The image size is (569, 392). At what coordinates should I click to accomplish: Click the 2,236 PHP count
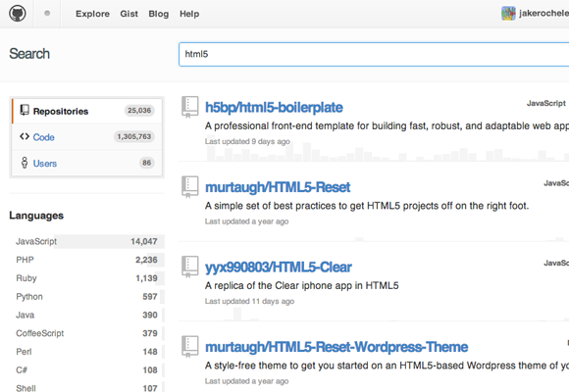146,260
